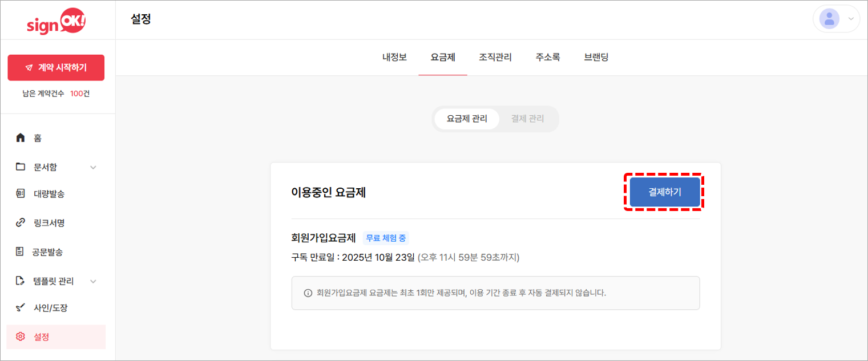
Task: Open the 조직관리 tab
Action: point(495,57)
